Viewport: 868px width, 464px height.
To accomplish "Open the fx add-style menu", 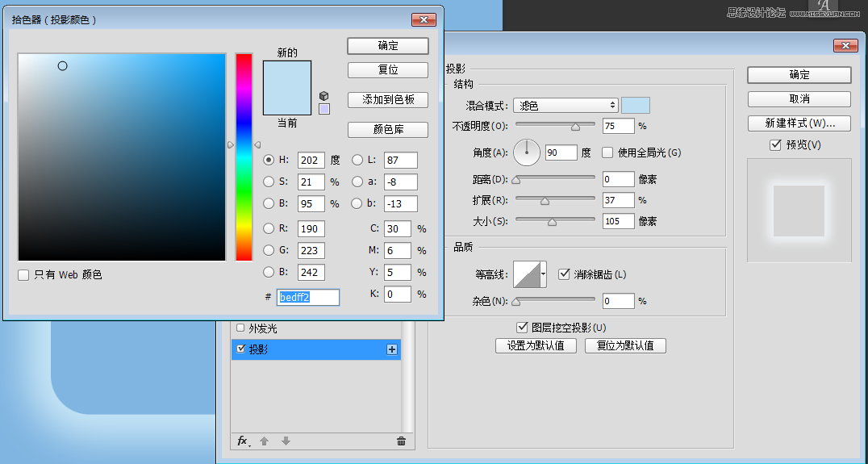I will pyautogui.click(x=243, y=441).
